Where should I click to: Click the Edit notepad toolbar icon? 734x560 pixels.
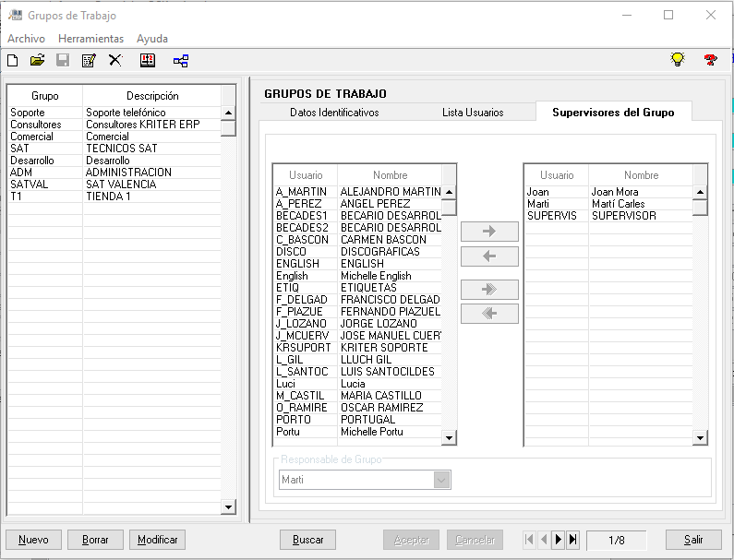(89, 60)
